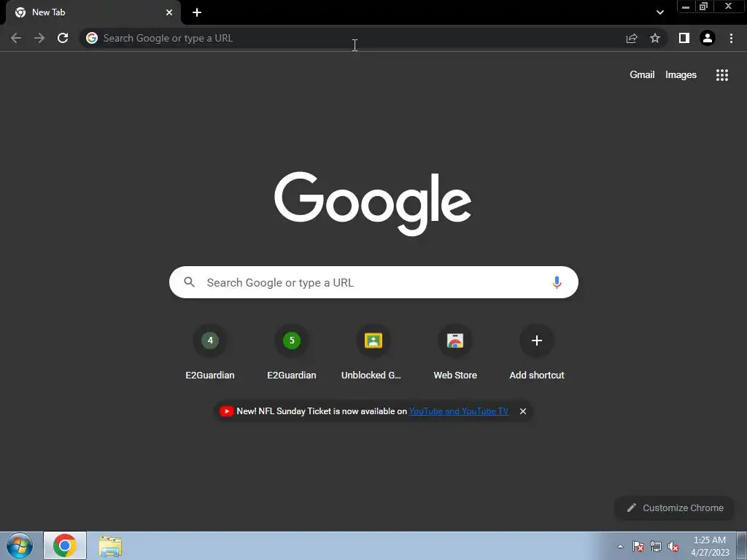Viewport: 747px width, 560px height.
Task: Reload the current page
Action: click(x=63, y=38)
